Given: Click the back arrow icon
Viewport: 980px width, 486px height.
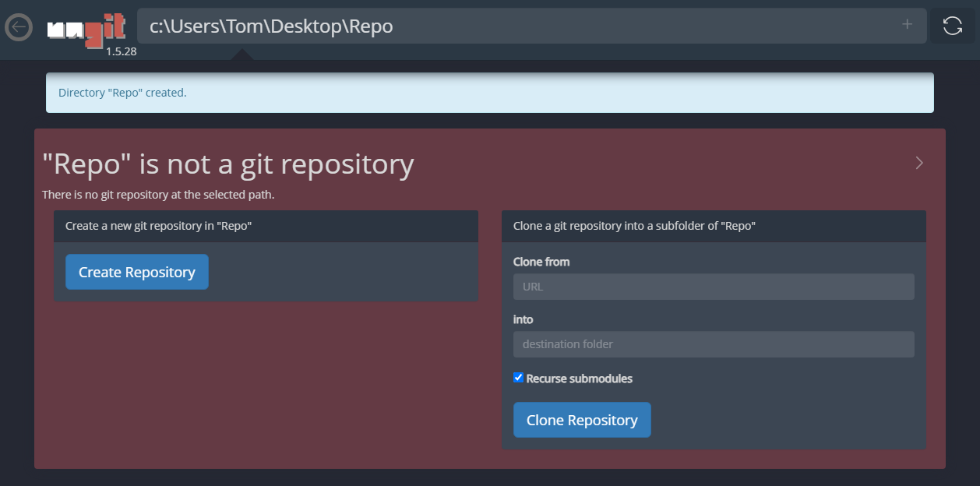Looking at the screenshot, I should (19, 27).
